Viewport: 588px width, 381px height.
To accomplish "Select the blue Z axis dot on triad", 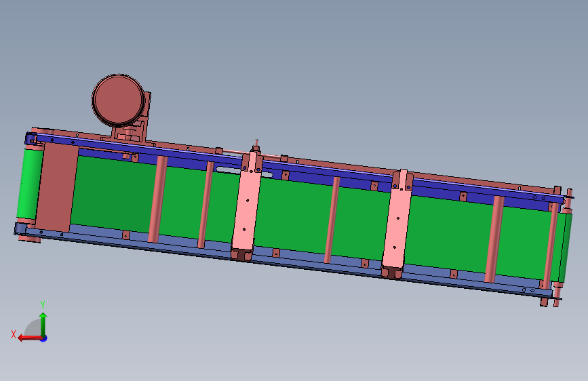I will point(44,338).
